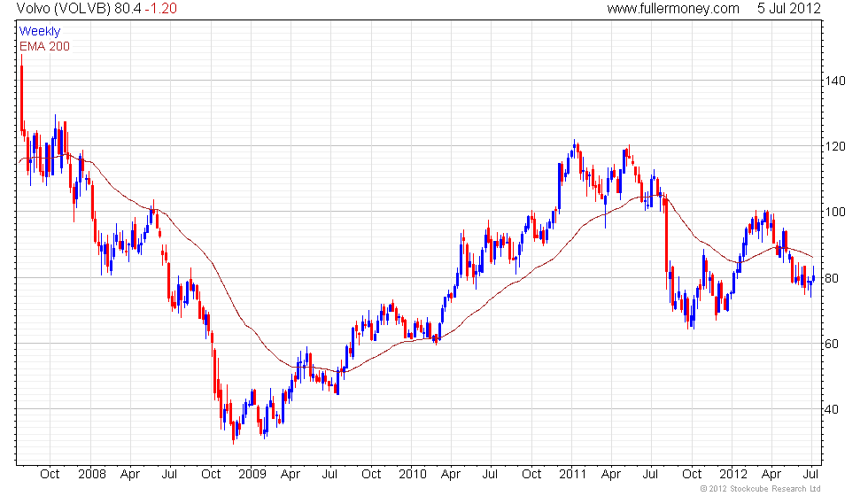Image resolution: width=868 pixels, height=496 pixels.
Task: Click the 60 price axis label
Action: 832,344
